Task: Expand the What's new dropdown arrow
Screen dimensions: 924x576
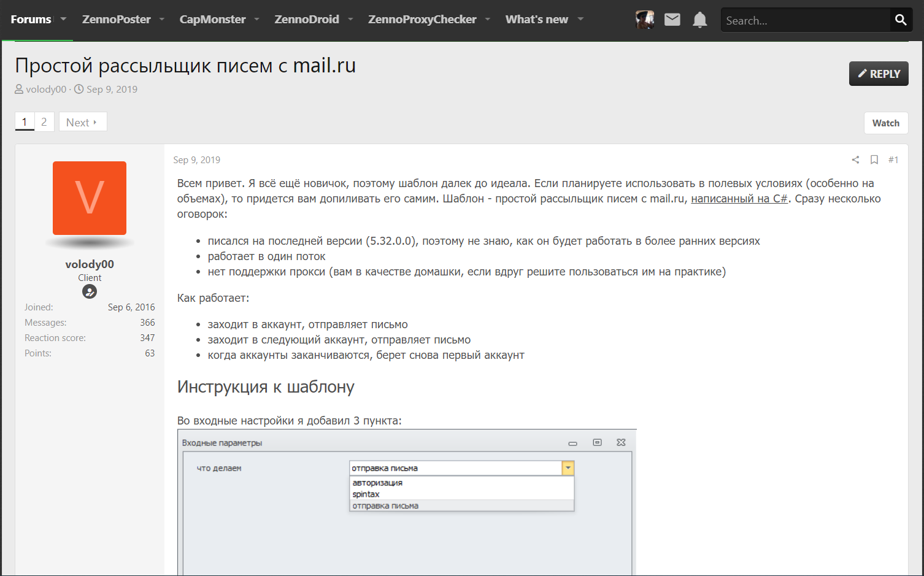Action: pos(580,19)
